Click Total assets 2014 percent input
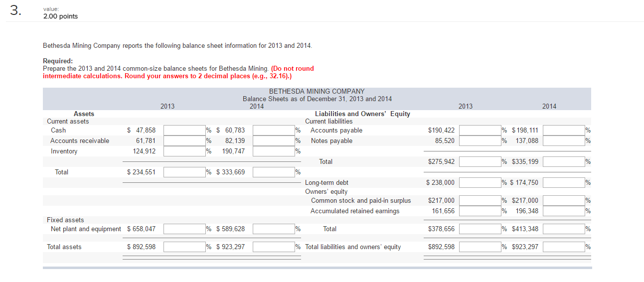This screenshot has height=282, width=644. pyautogui.click(x=274, y=247)
